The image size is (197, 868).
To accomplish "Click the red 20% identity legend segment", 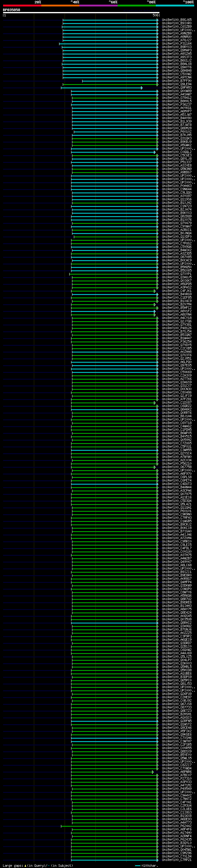I will pyautogui.click(x=22, y=6).
